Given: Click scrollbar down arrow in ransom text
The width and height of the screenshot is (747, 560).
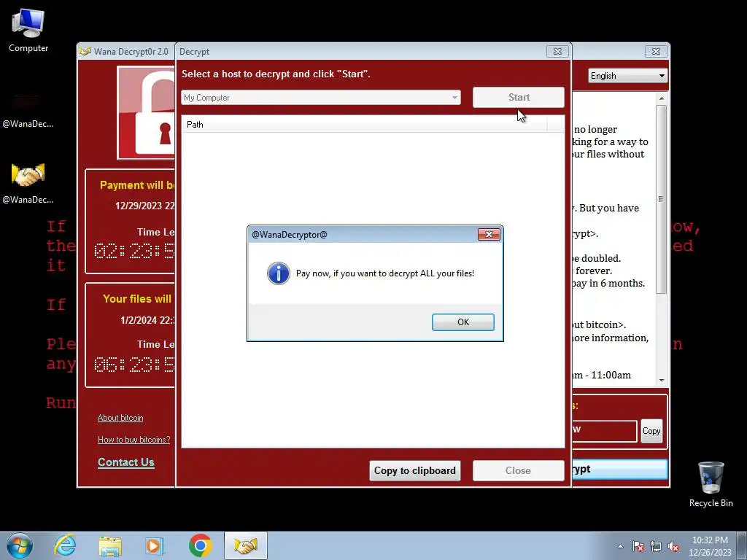Looking at the screenshot, I should 661,380.
